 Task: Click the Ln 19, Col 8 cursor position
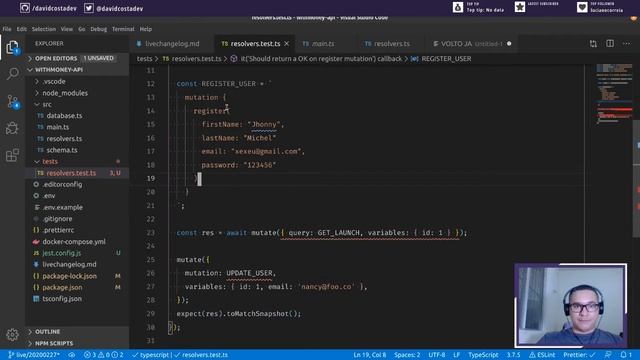369,355
